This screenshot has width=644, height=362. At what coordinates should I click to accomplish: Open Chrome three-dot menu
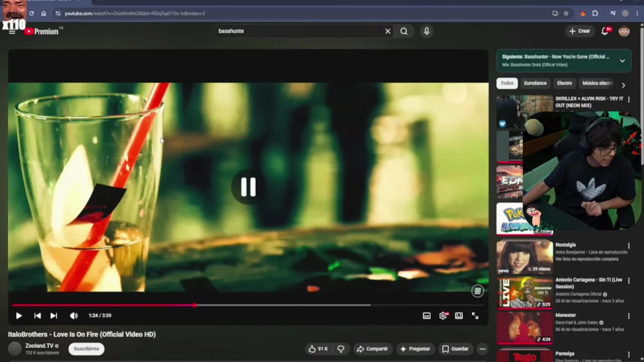coord(637,13)
